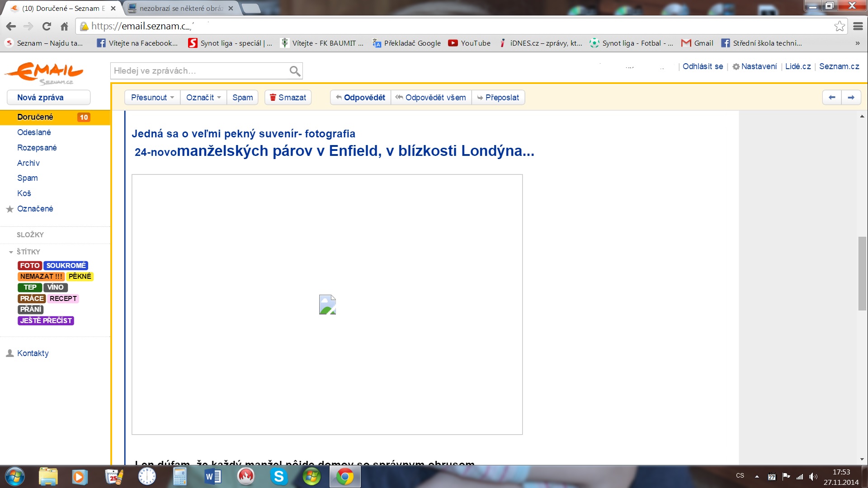Click broken image placeholder icon
868x488 pixels.
[x=327, y=305]
